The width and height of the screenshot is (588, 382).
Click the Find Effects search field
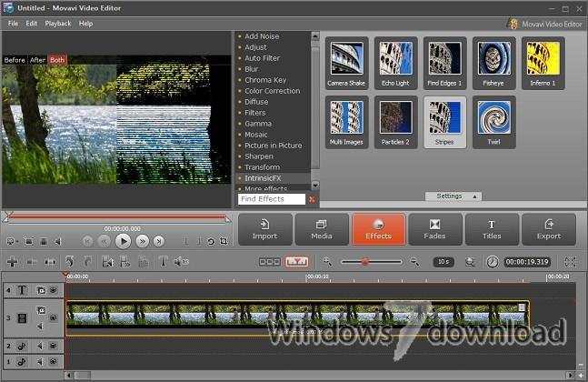point(272,199)
